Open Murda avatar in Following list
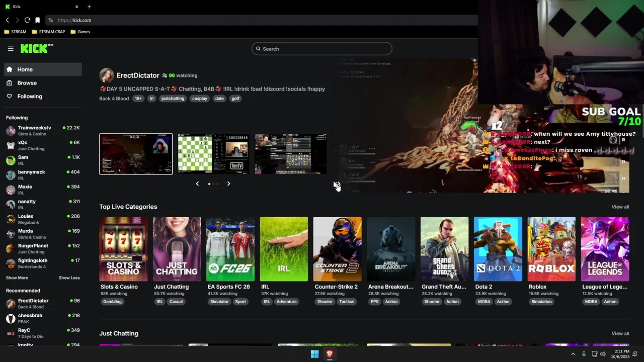Viewport: 644px width, 362px height. (x=11, y=234)
